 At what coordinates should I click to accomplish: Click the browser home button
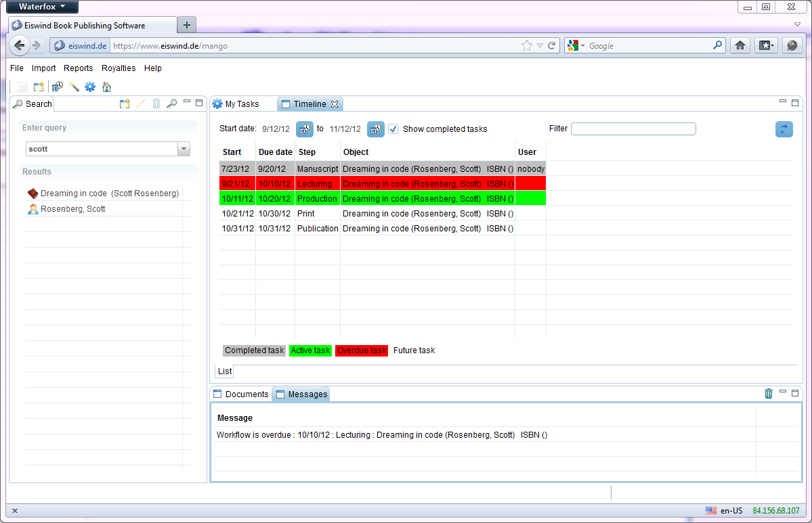[740, 45]
